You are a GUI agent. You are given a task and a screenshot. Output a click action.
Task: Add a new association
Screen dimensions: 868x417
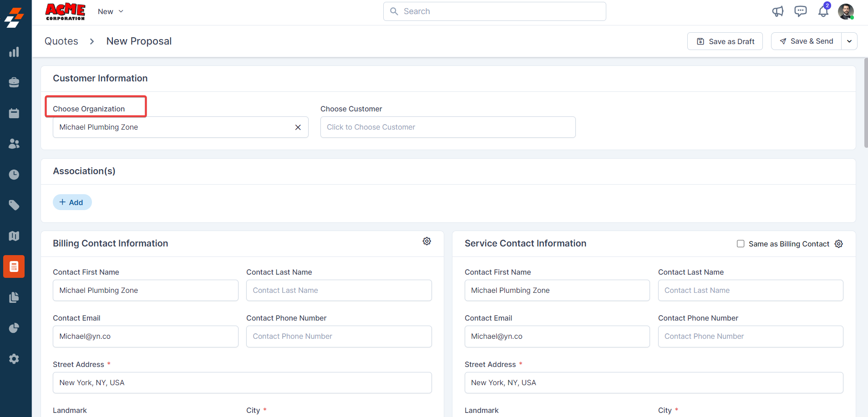(x=72, y=202)
